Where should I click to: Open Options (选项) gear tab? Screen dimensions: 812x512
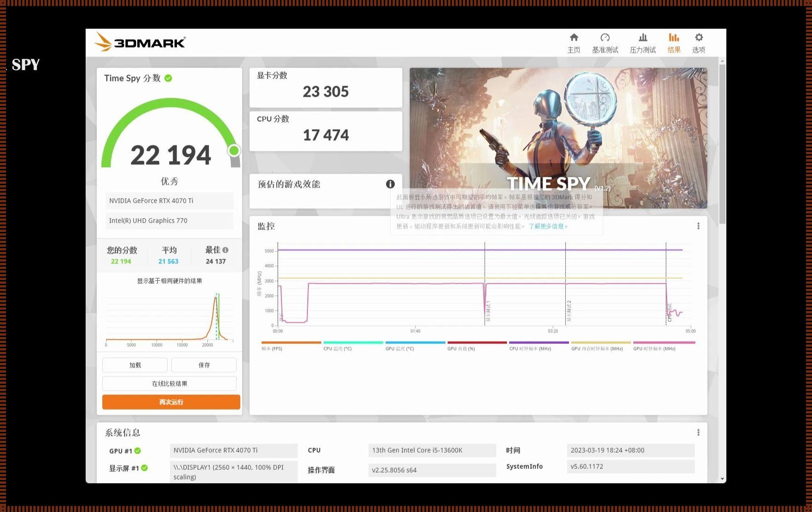point(699,43)
